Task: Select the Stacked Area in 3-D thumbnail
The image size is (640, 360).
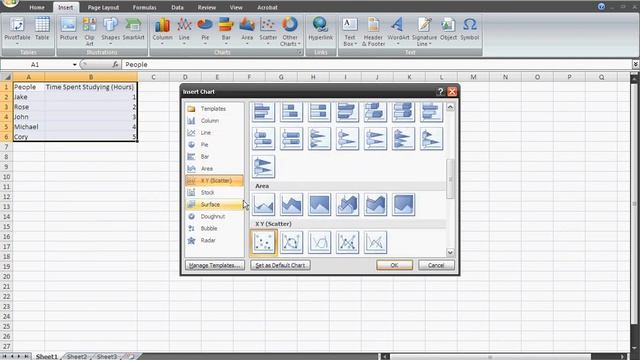Action: (x=375, y=204)
